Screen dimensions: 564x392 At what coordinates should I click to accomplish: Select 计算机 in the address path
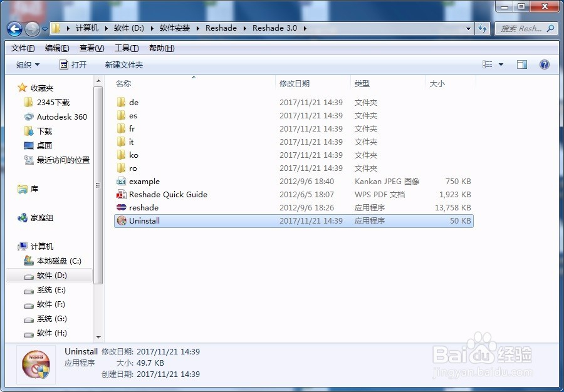pyautogui.click(x=87, y=28)
